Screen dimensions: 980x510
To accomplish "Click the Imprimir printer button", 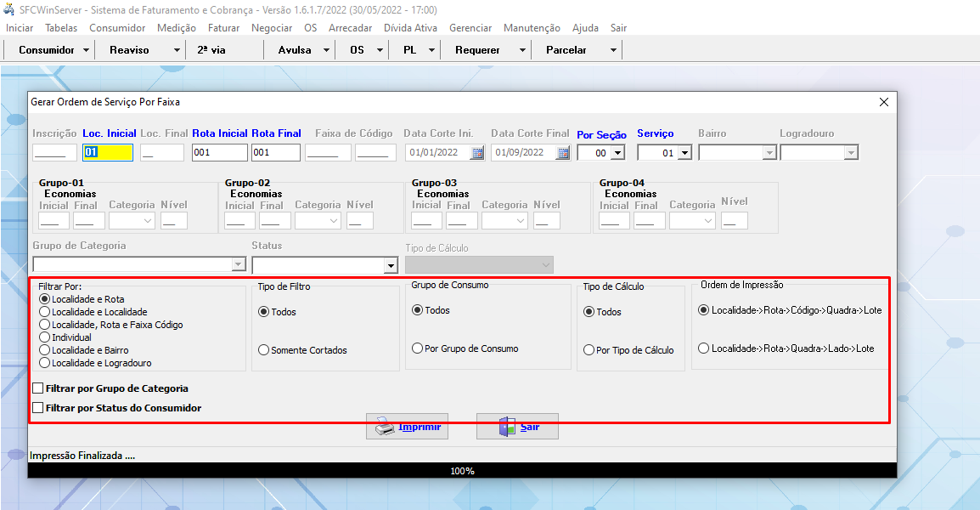I will pos(407,427).
